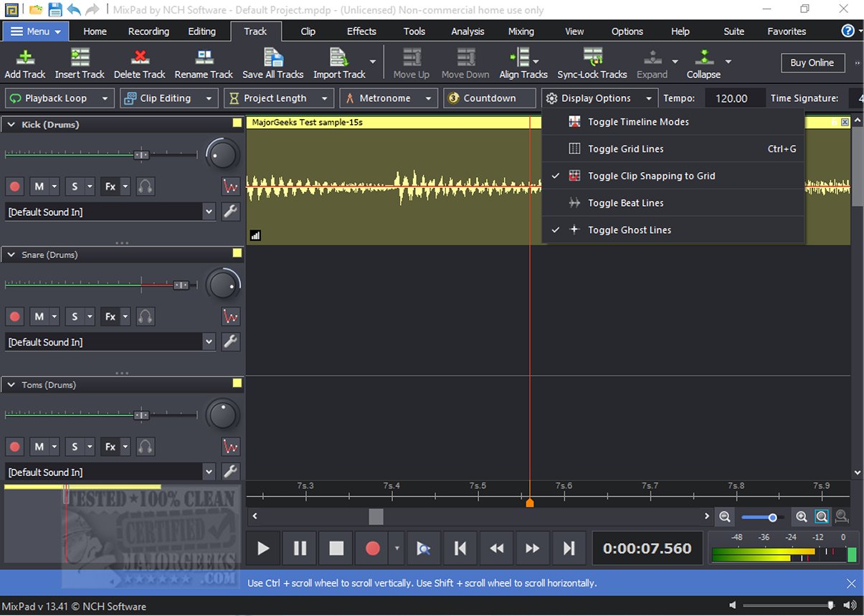Viewport: 864px width, 616px height.
Task: Click the Buy Online button
Action: (812, 63)
